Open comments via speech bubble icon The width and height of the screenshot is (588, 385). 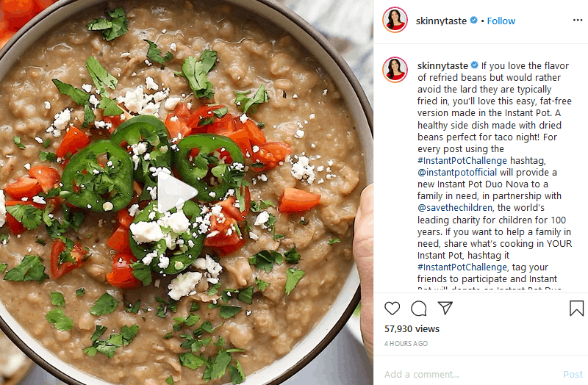(418, 309)
